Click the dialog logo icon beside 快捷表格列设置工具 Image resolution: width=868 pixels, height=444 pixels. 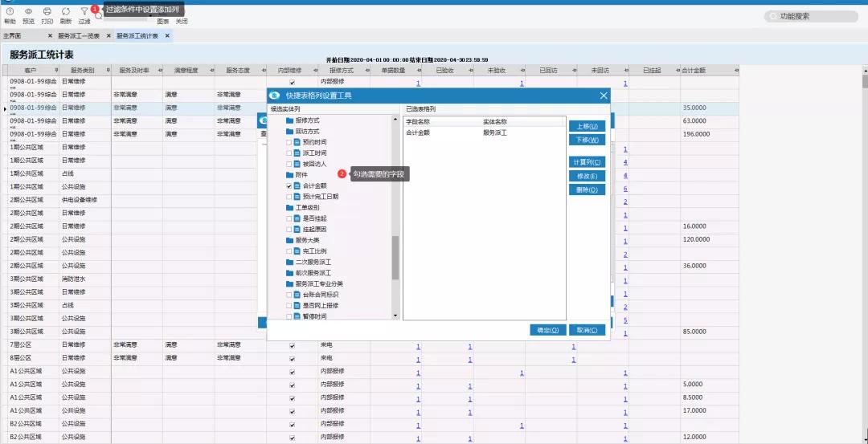click(x=276, y=96)
